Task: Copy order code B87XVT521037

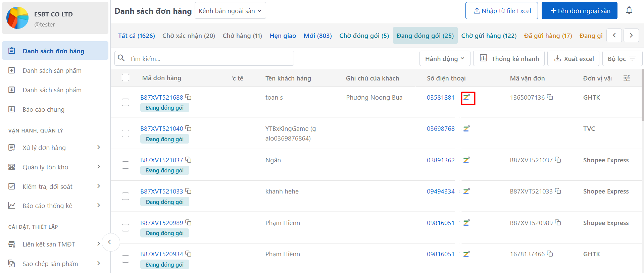Action: 189,160
